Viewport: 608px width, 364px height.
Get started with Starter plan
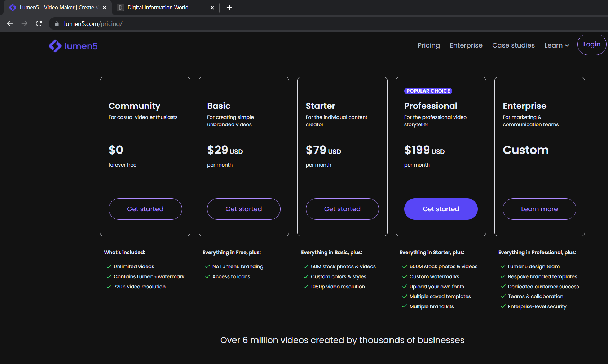(x=342, y=209)
